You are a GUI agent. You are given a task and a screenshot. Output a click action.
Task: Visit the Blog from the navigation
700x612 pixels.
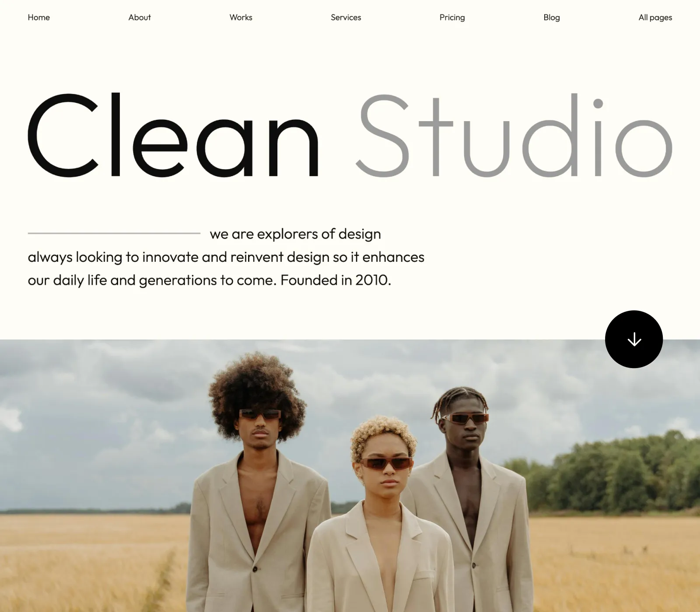552,17
